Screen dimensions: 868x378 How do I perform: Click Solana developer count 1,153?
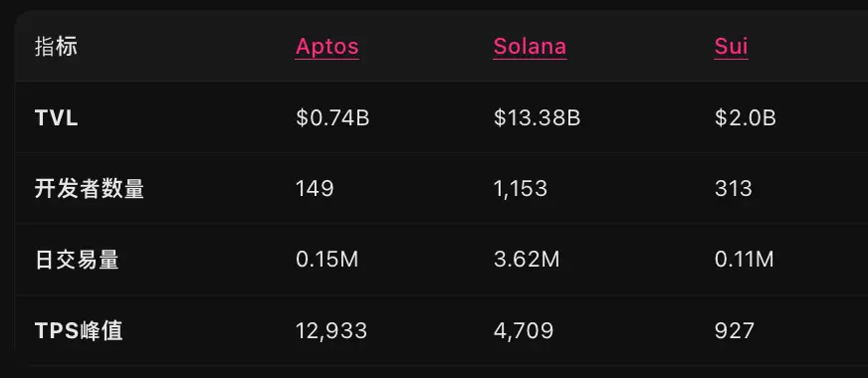(x=521, y=189)
